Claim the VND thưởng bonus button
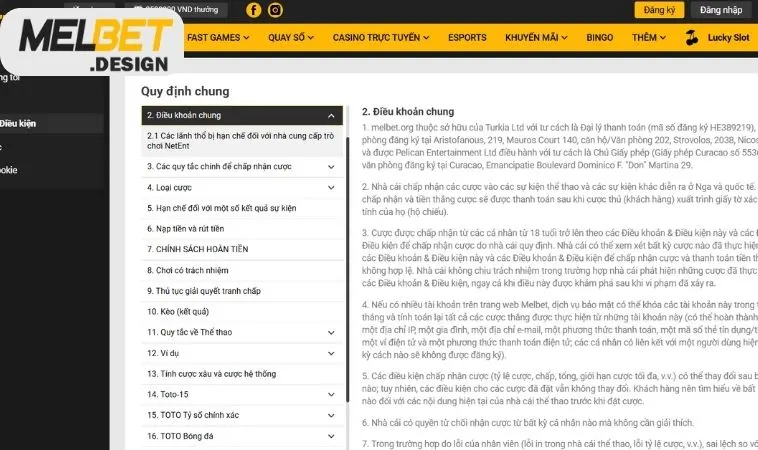This screenshot has height=450, width=758. [176, 10]
